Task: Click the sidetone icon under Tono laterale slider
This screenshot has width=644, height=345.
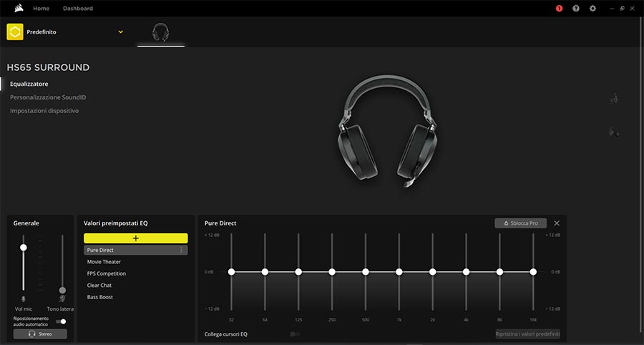Action: click(62, 298)
